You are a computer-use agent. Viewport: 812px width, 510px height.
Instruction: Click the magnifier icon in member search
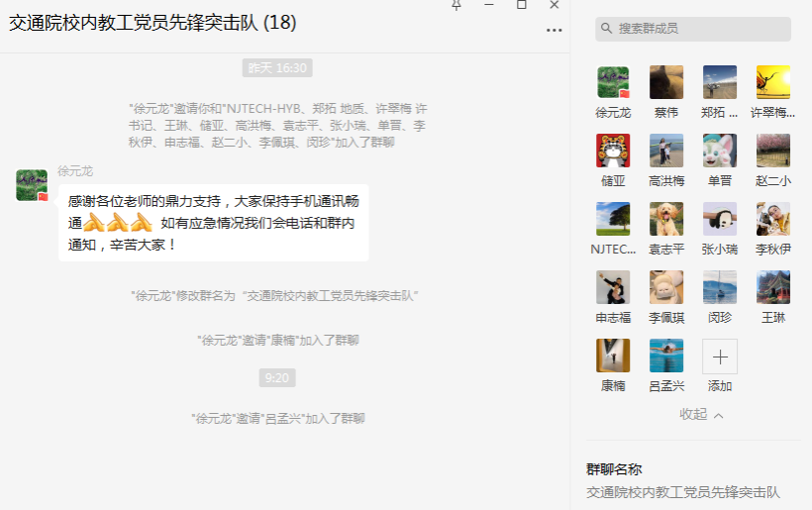click(x=606, y=29)
